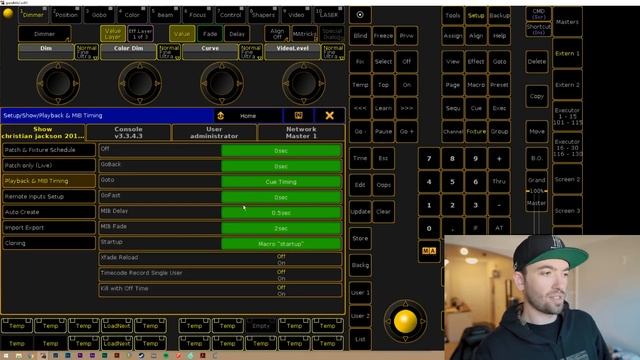Toggle Timecode Record Single User setting
This screenshot has width=640, height=360.
pos(220,275)
